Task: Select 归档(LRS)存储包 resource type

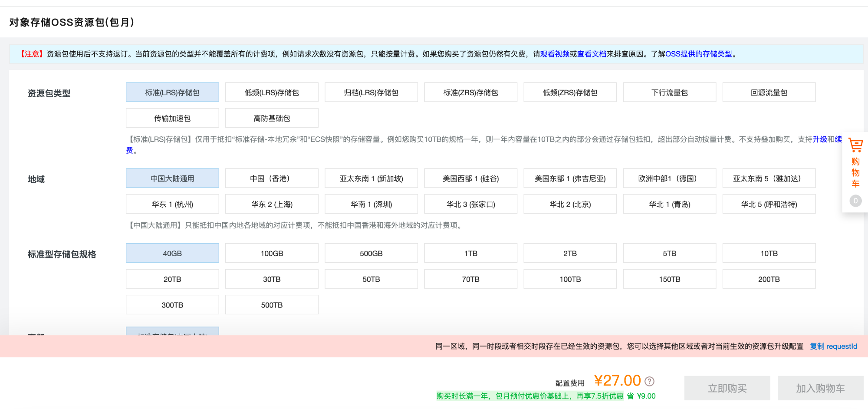Action: click(371, 92)
